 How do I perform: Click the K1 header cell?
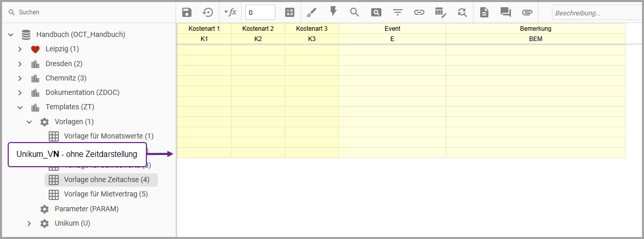pos(204,39)
